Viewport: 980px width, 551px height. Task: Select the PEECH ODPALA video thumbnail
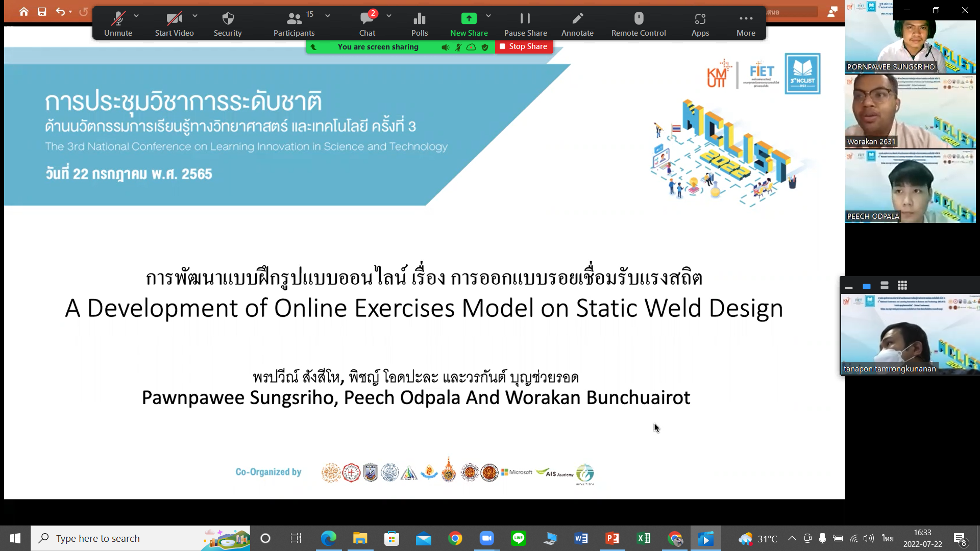[x=910, y=187]
